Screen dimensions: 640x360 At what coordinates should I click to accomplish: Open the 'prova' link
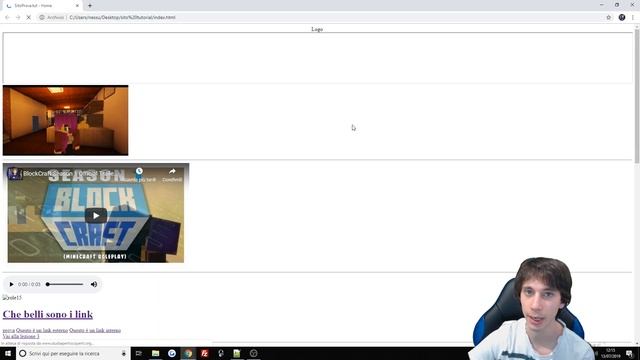pos(9,330)
